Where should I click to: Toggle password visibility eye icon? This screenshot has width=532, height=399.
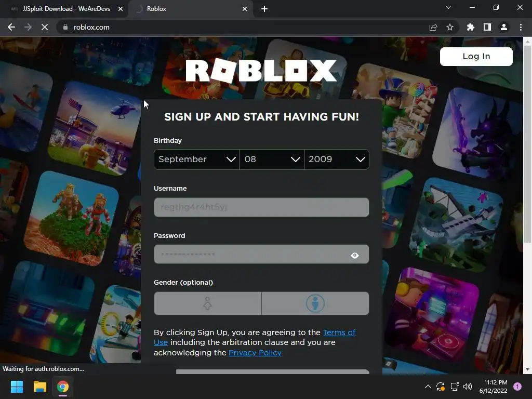354,255
